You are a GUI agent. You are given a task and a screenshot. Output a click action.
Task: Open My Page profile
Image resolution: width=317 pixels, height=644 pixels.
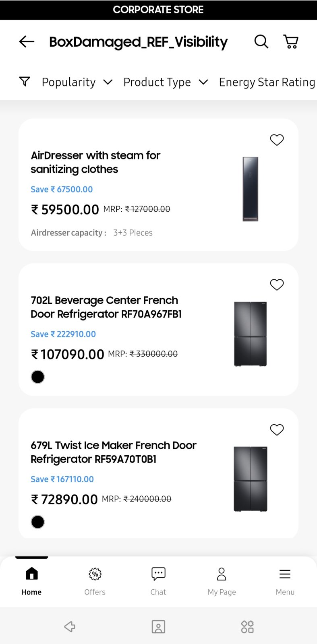click(x=222, y=581)
